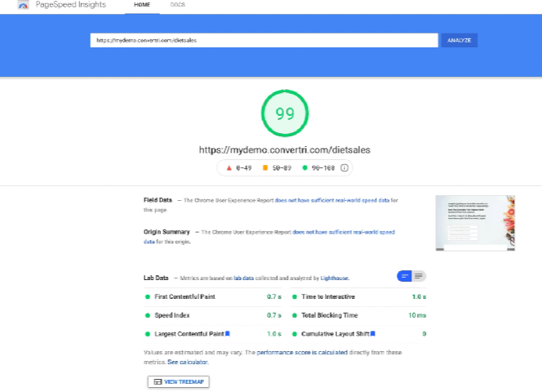The image size is (542, 392).
Task: Click the orange square 50-89 legend icon
Action: click(265, 167)
